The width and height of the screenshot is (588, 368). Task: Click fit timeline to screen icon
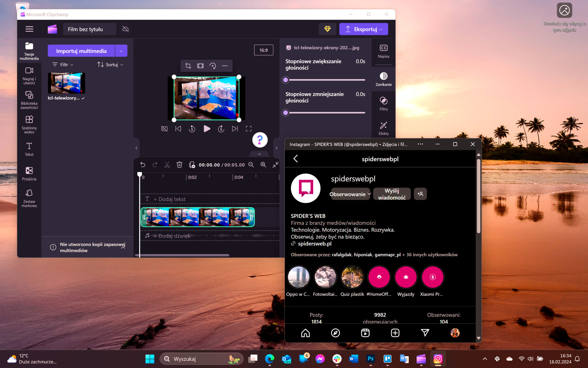[x=276, y=165]
